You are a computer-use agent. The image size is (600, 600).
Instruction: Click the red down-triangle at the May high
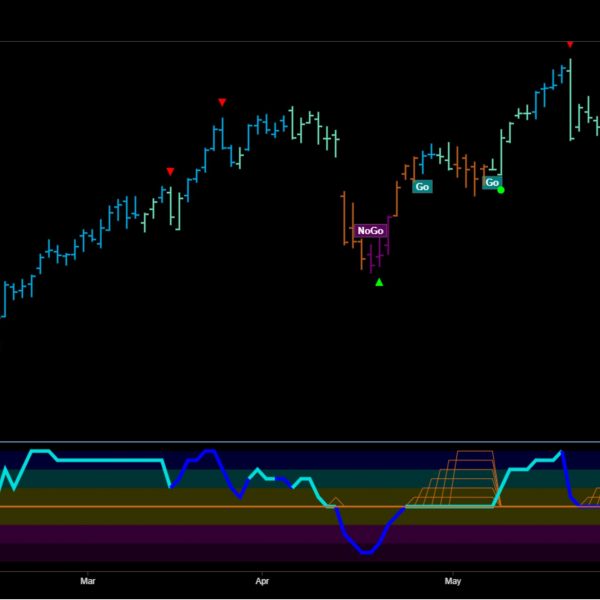[x=570, y=44]
